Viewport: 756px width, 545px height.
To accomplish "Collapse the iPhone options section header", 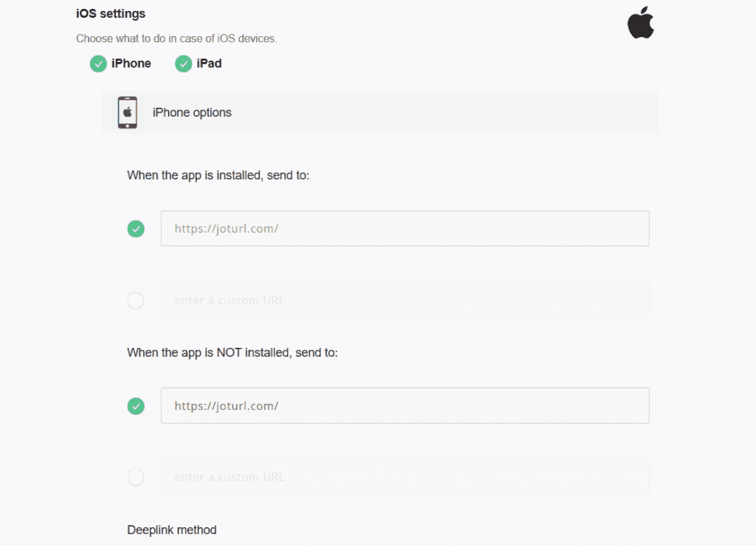I will [x=380, y=112].
